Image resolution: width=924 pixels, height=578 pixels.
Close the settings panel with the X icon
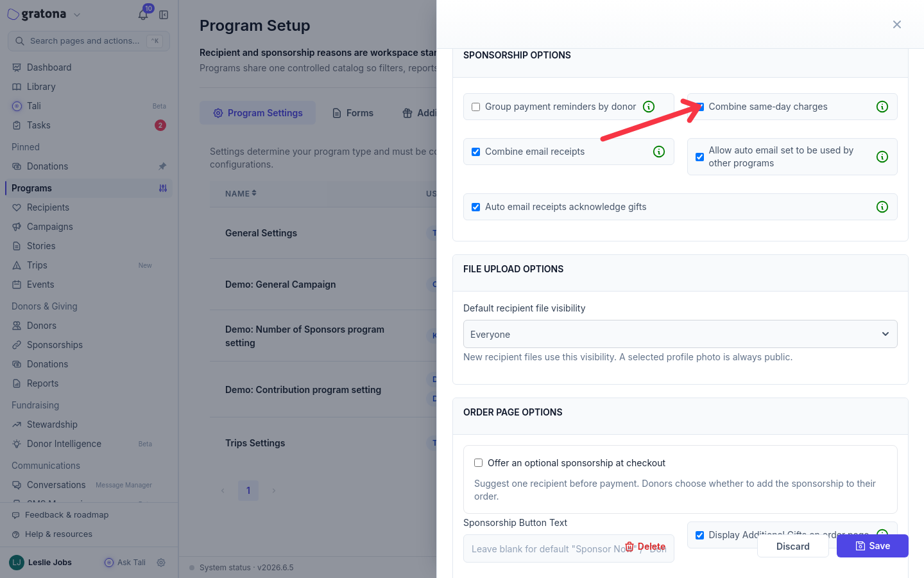(x=897, y=24)
